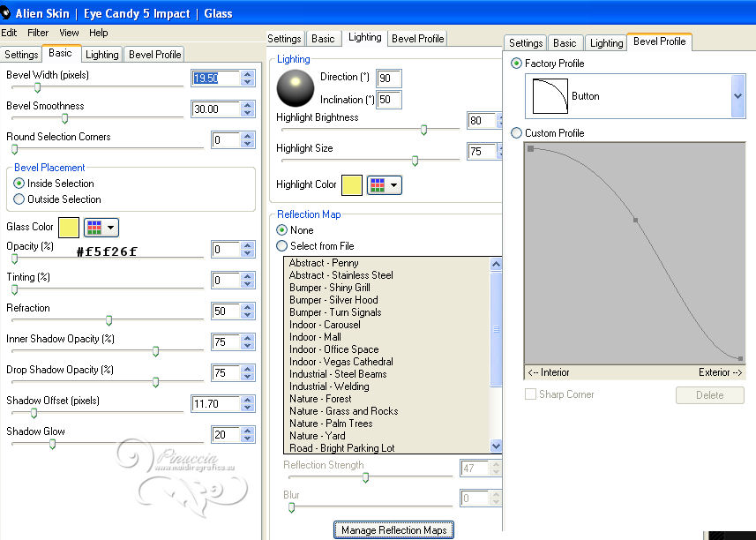Open the Help menu

pos(98,33)
